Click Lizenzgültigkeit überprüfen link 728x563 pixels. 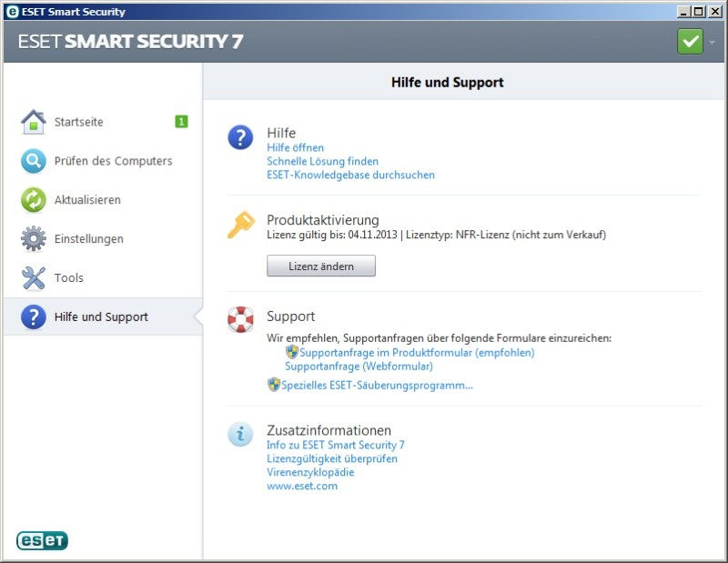332,458
